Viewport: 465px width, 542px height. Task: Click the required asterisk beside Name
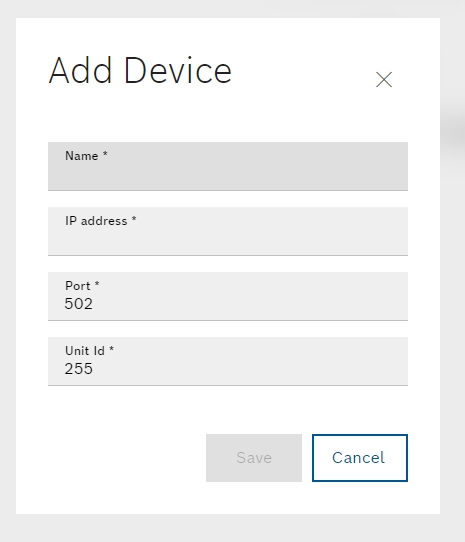pos(105,154)
